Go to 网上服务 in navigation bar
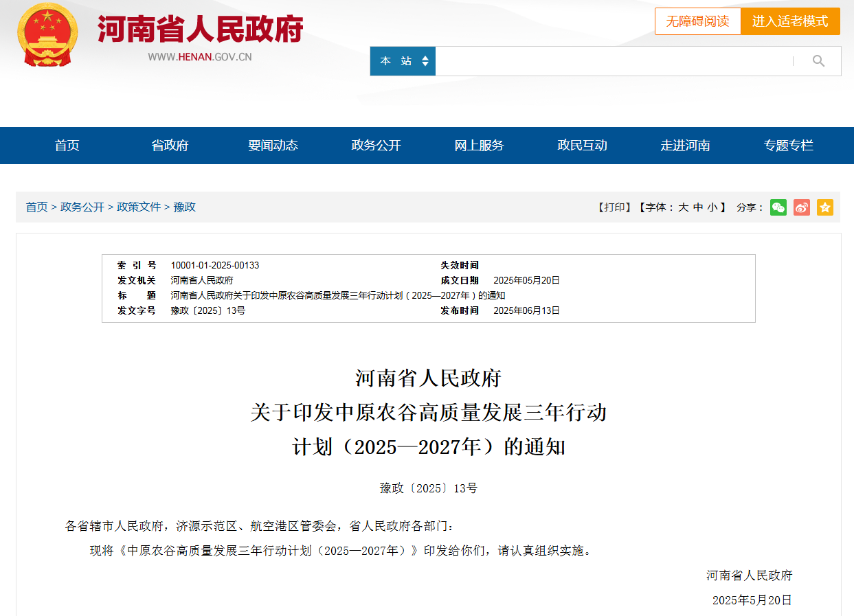The height and width of the screenshot is (616, 854). click(479, 146)
